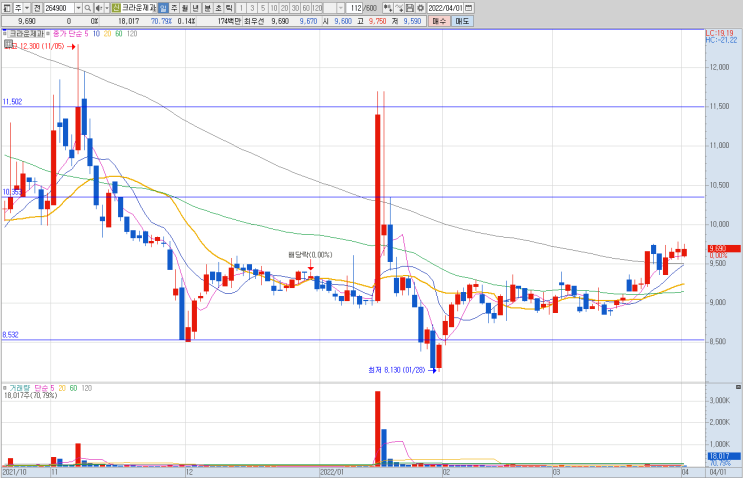Select the 년 yearly period button
Image resolution: width=743 pixels, height=478 pixels.
tap(196, 8)
